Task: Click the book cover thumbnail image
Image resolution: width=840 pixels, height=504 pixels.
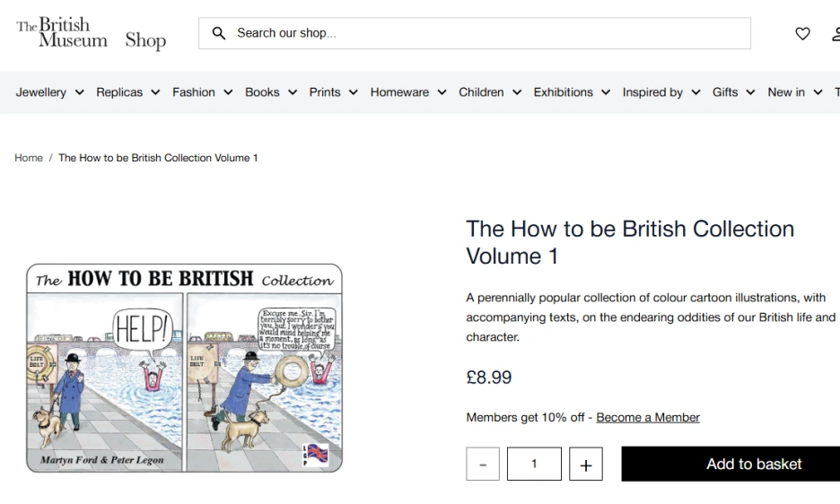Action: pyautogui.click(x=184, y=368)
